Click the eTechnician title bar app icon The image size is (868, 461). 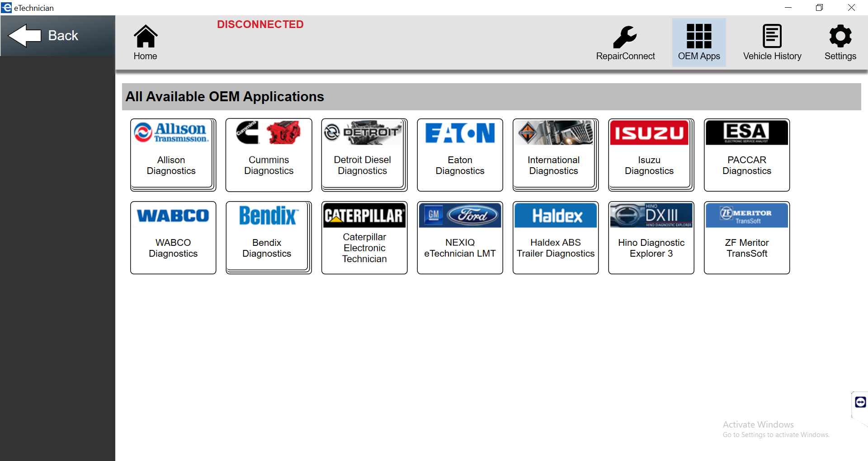click(x=6, y=7)
